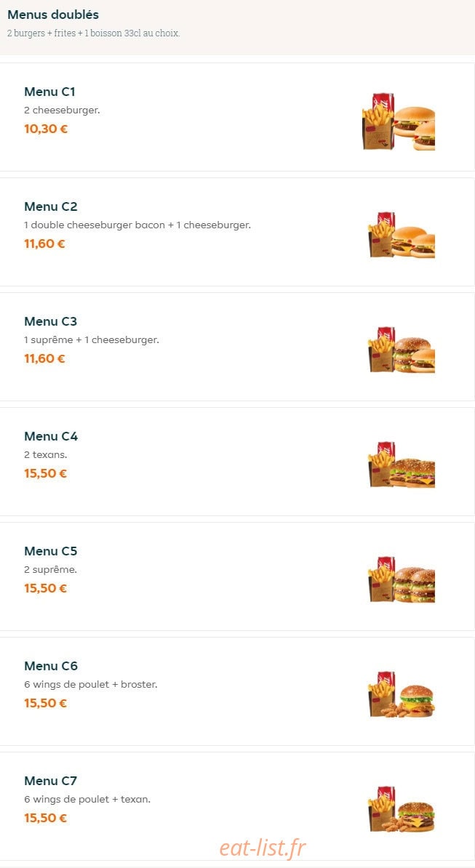Click the 10,30 € price of Menu C1
Screen dimensions: 475x868
point(46,129)
